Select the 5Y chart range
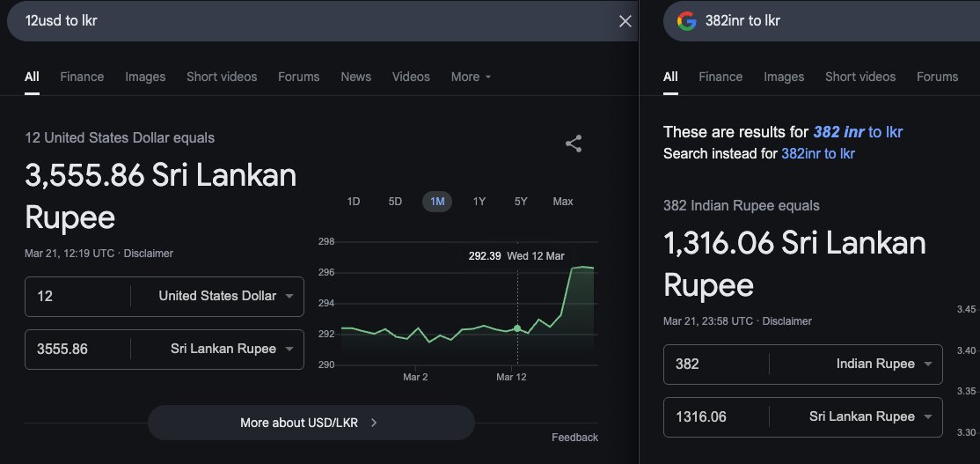 click(x=521, y=202)
